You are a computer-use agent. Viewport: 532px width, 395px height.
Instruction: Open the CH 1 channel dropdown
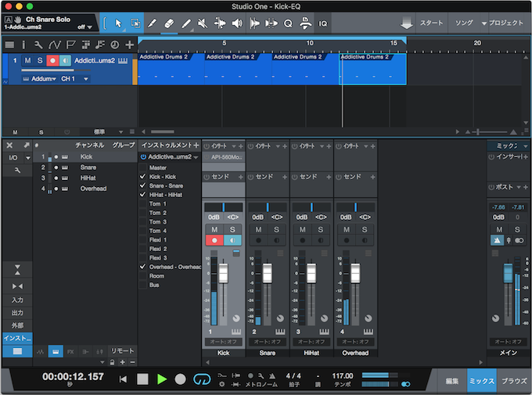(x=74, y=79)
